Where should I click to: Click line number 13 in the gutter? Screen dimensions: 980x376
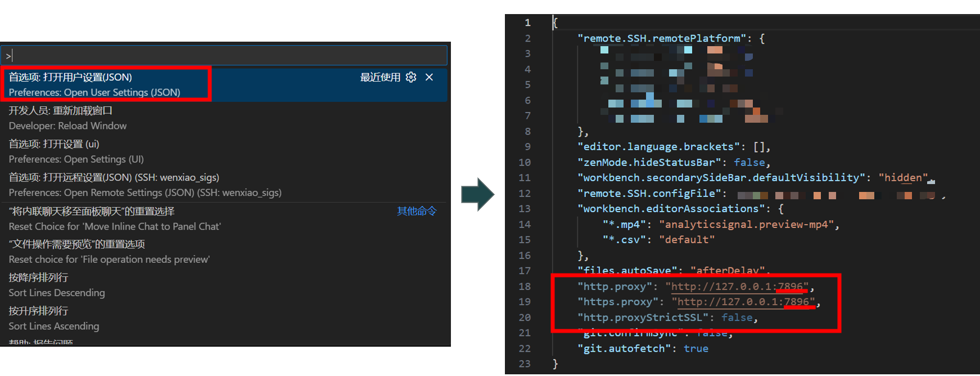pos(524,209)
